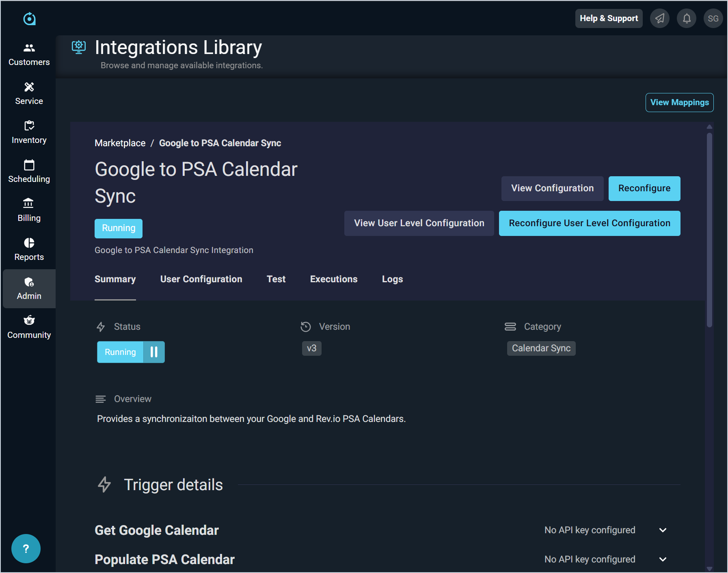Expand the Populate PSA Calendar trigger
This screenshot has width=728, height=573.
tap(663, 559)
